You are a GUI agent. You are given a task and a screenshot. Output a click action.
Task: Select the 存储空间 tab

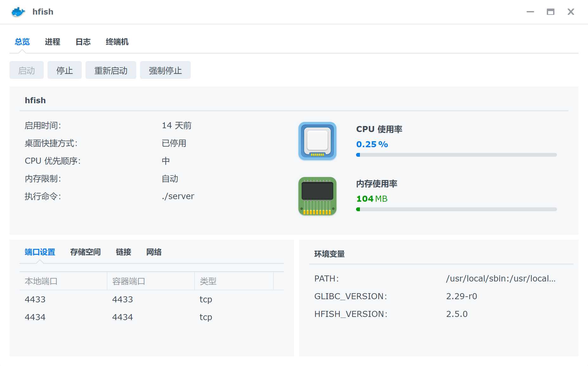[x=86, y=252]
